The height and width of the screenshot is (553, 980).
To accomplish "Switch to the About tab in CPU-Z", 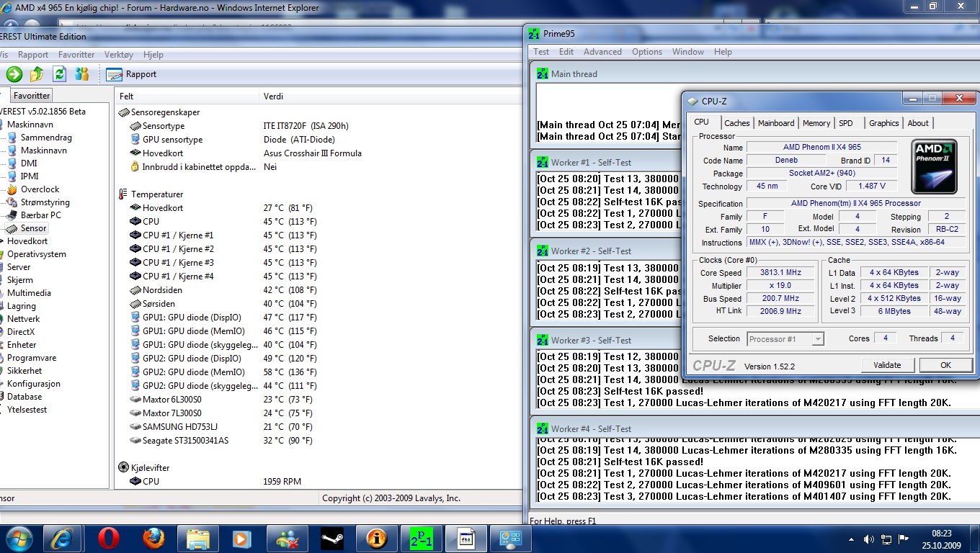I will coord(918,123).
